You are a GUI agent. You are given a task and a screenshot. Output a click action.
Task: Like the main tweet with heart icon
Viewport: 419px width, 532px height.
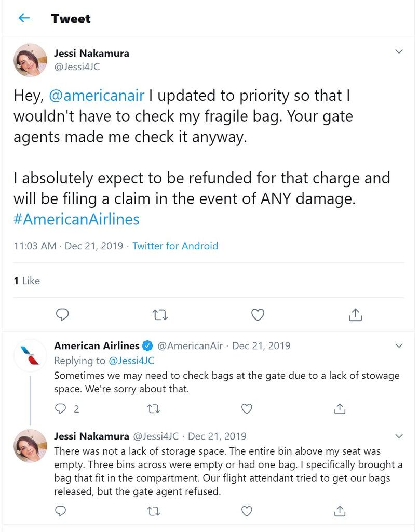click(258, 315)
